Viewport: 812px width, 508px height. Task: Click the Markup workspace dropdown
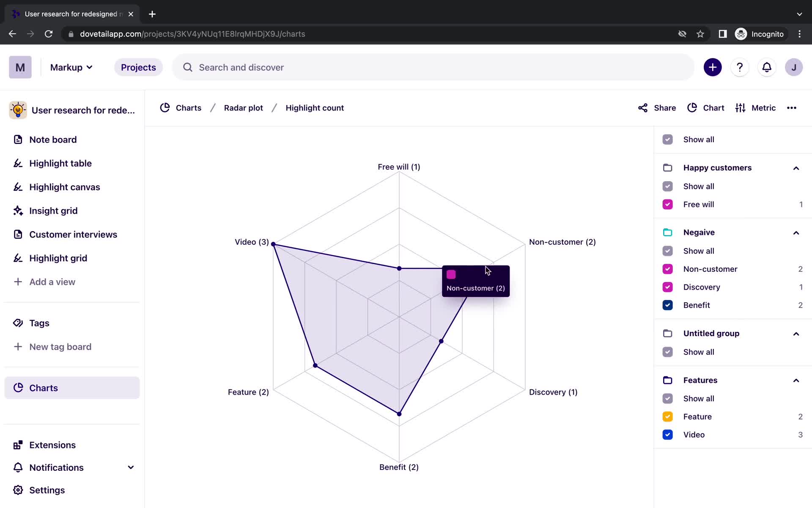click(71, 67)
